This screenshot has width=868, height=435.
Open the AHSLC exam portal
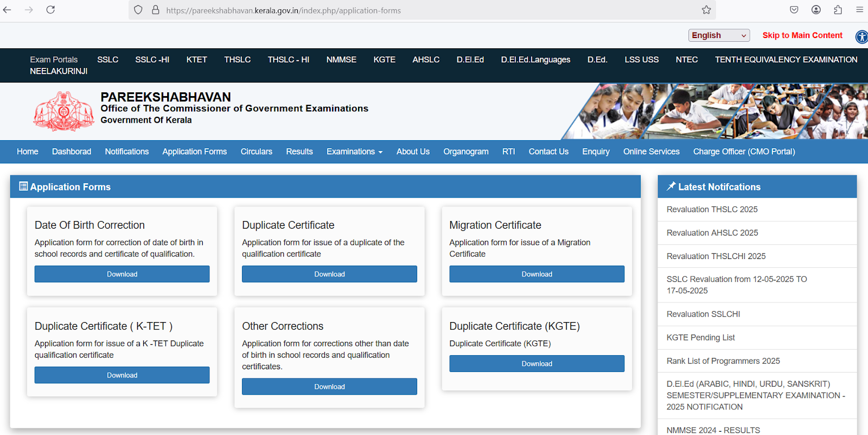[x=426, y=60]
